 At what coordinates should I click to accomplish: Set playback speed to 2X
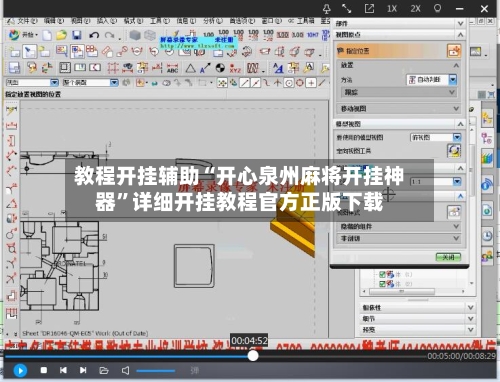pos(415,8)
